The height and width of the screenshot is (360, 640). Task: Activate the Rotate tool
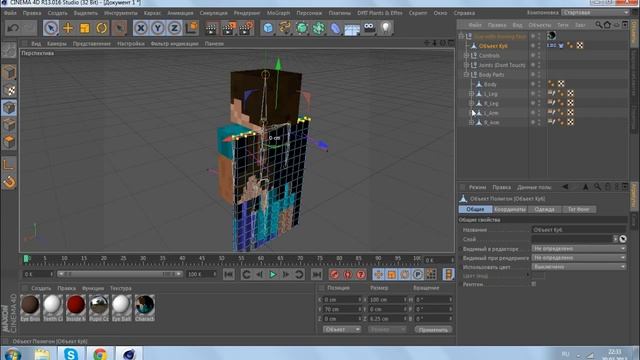click(x=102, y=28)
